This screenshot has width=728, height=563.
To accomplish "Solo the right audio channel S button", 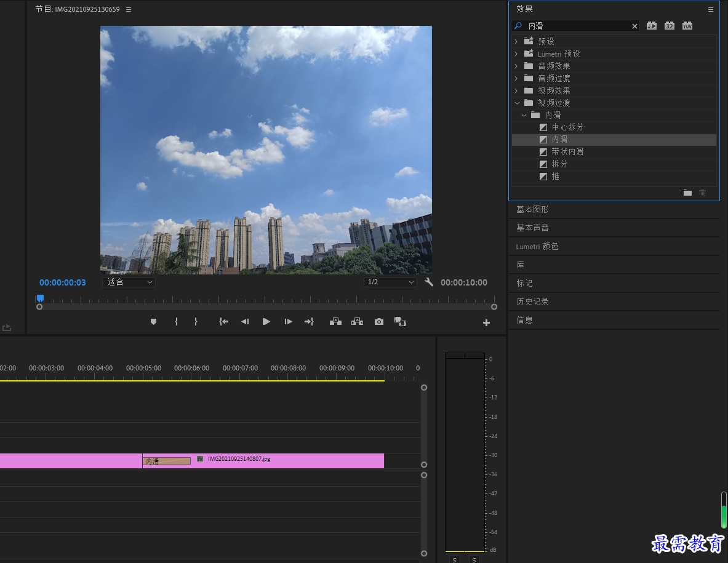I will tap(474, 559).
